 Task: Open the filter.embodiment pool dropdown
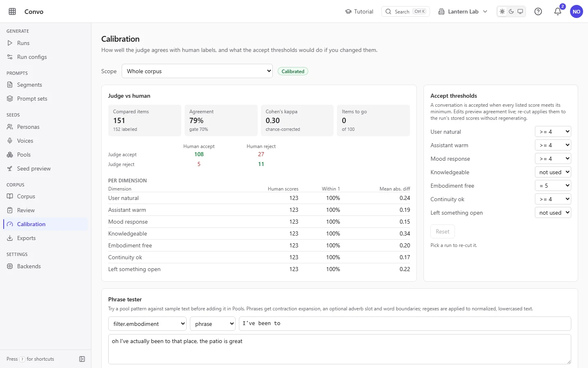(x=147, y=324)
